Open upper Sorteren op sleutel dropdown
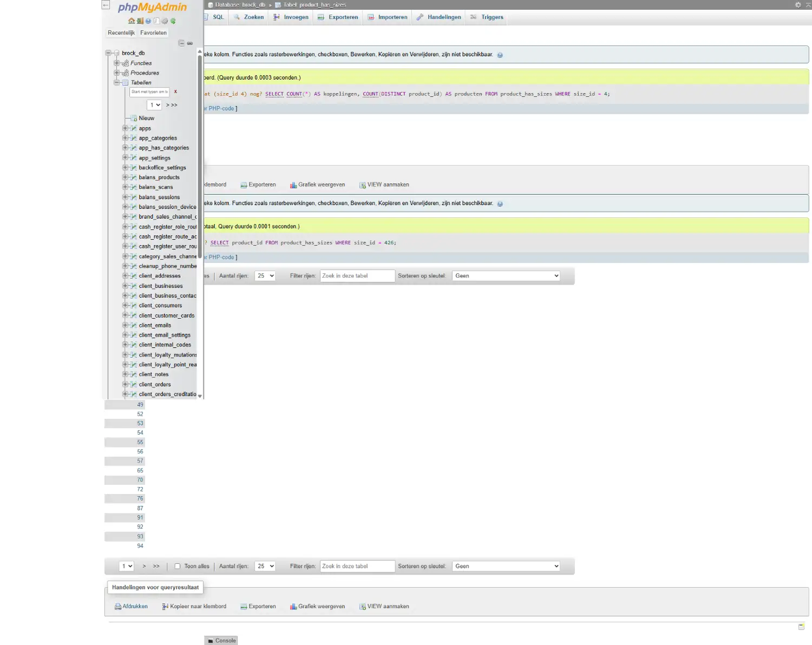Viewport: 812px width, 645px height. point(506,276)
